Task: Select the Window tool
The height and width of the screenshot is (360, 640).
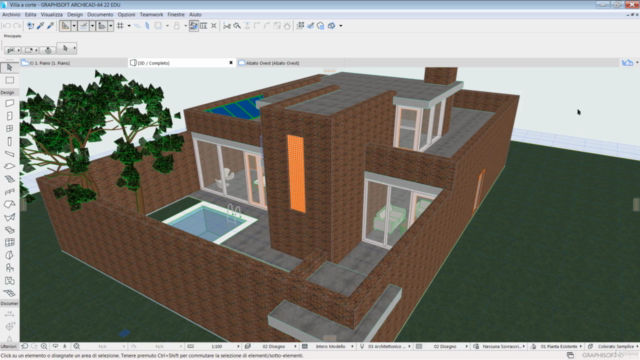Action: click(9, 129)
